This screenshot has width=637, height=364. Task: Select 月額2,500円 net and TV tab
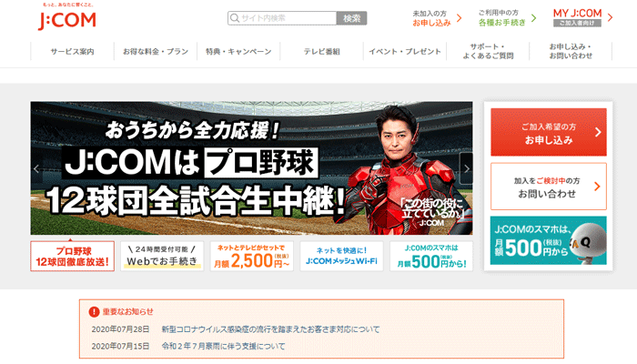point(251,257)
